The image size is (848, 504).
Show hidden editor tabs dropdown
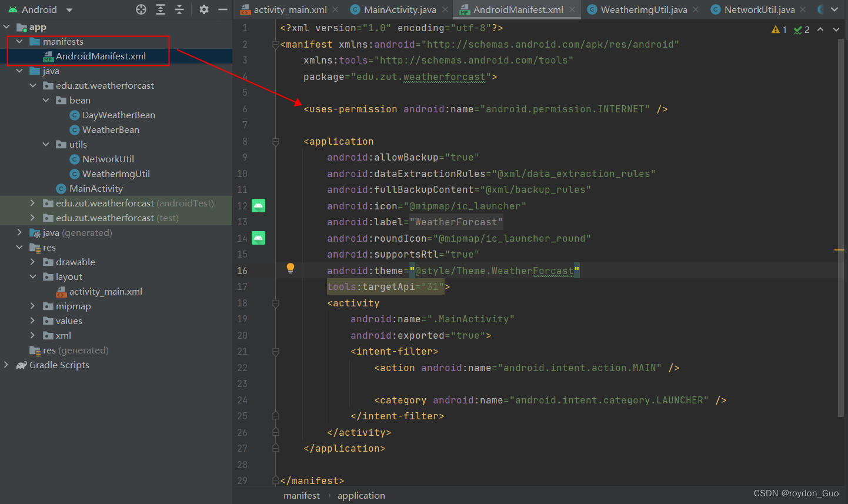[834, 9]
